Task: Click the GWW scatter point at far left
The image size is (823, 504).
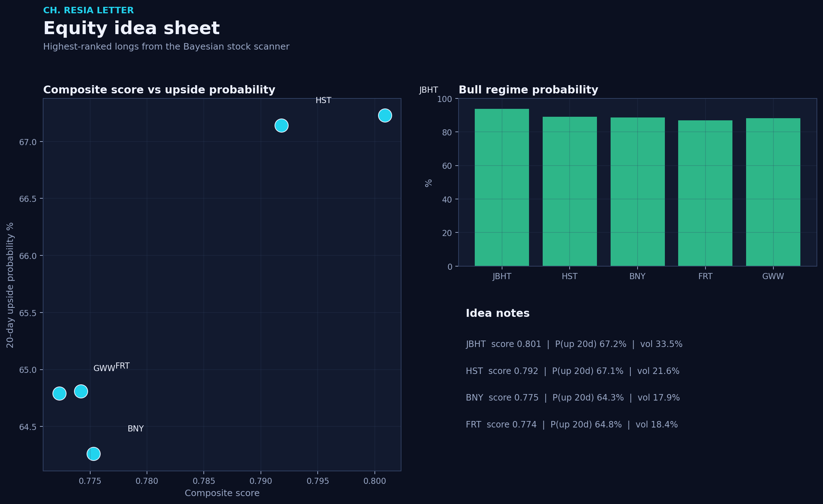Action: [x=59, y=393]
